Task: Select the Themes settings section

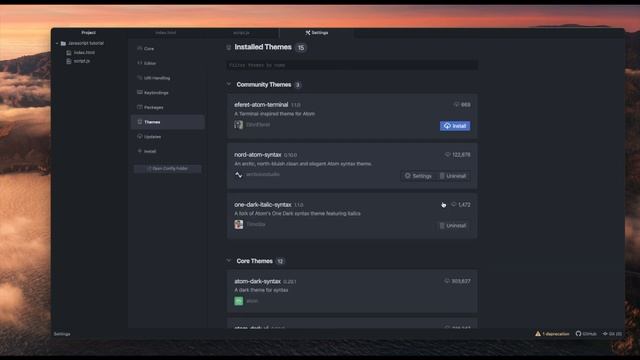Action: point(167,122)
